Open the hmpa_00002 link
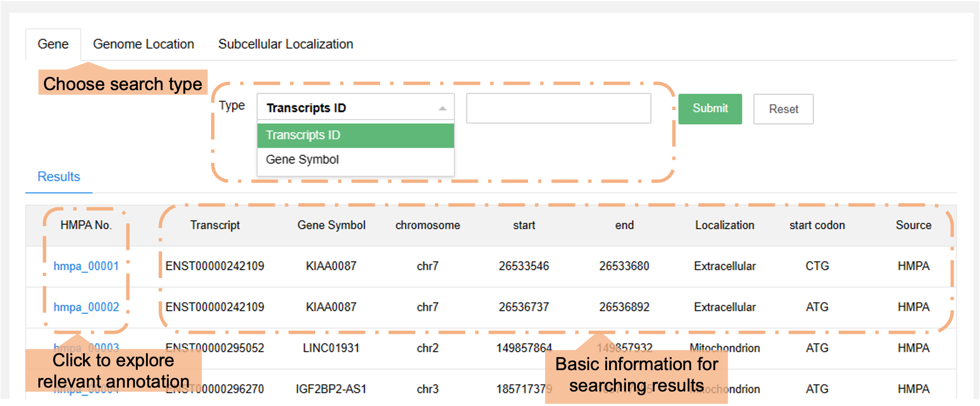Image resolution: width=980 pixels, height=406 pixels. click(86, 307)
